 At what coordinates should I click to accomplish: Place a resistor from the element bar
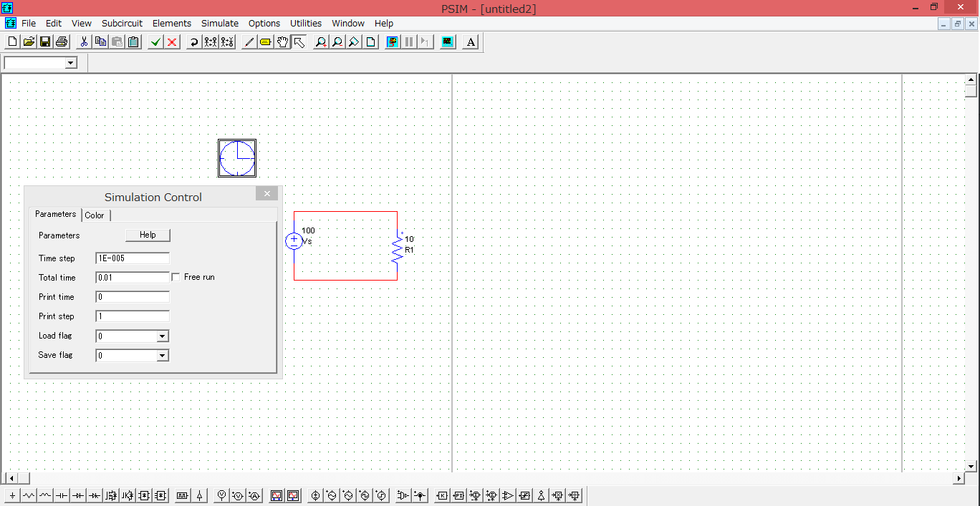[28, 495]
